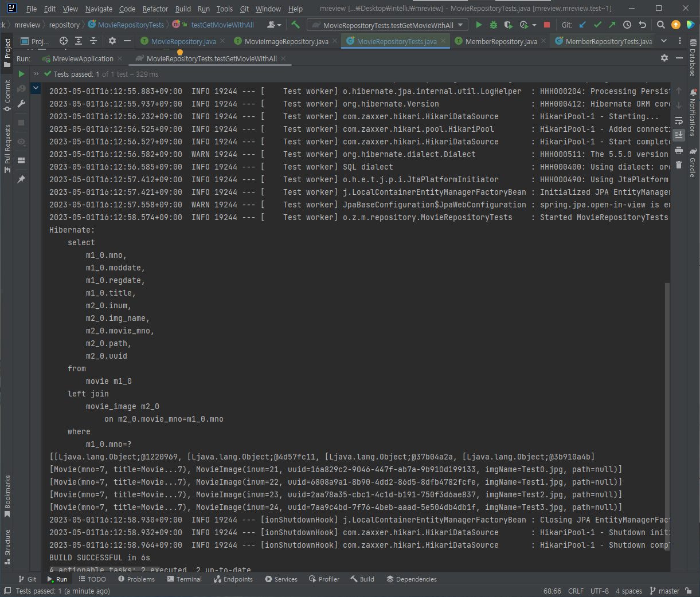Open the Services tool window
The image size is (700, 597).
point(281,579)
